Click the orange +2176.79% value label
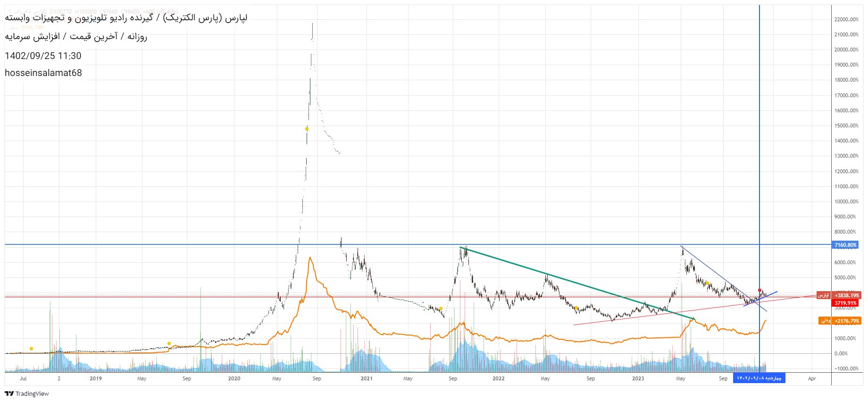Viewport: 868px width, 402px height. (847, 321)
